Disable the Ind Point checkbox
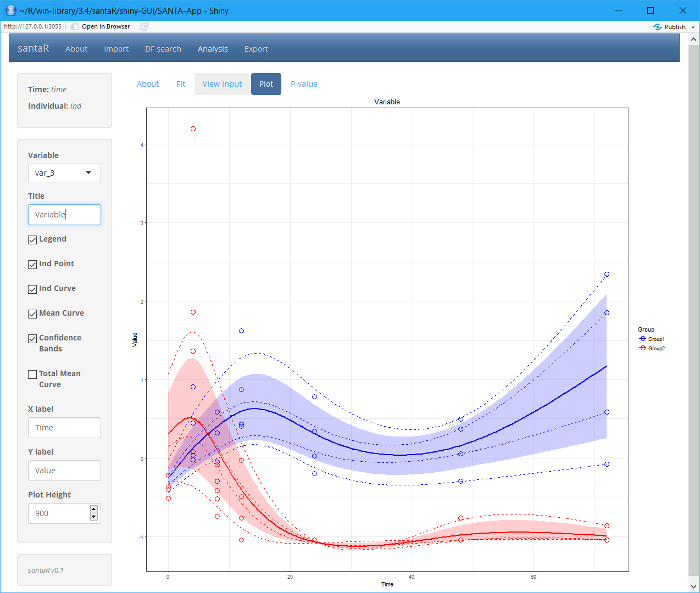 [32, 264]
